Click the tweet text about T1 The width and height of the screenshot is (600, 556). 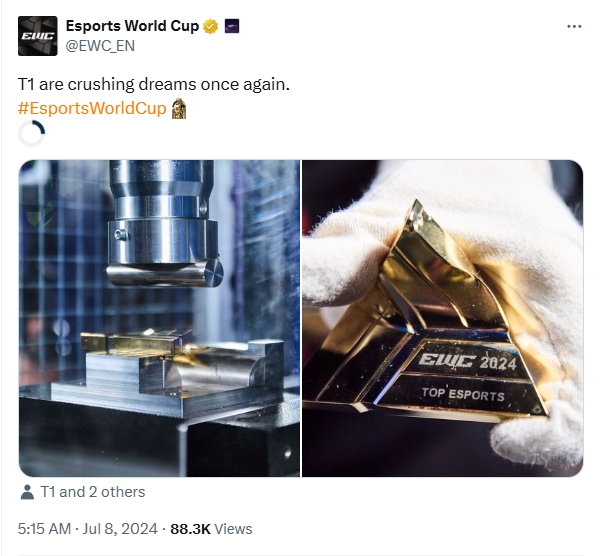coord(154,85)
